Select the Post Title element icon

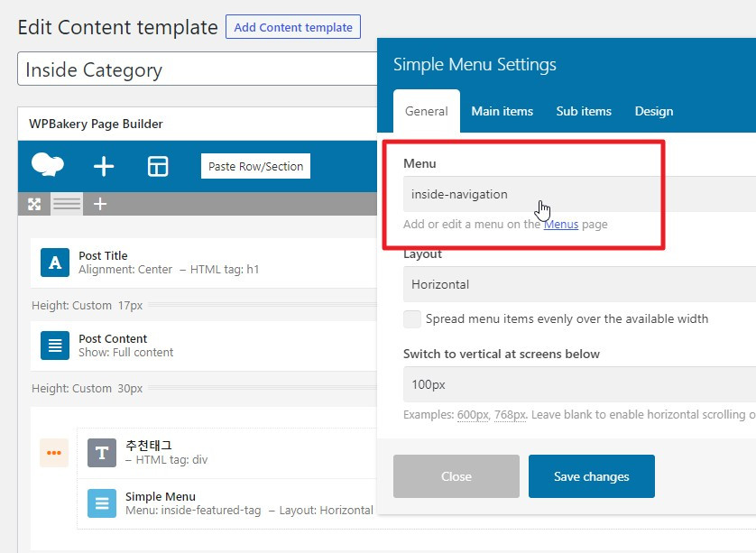55,263
